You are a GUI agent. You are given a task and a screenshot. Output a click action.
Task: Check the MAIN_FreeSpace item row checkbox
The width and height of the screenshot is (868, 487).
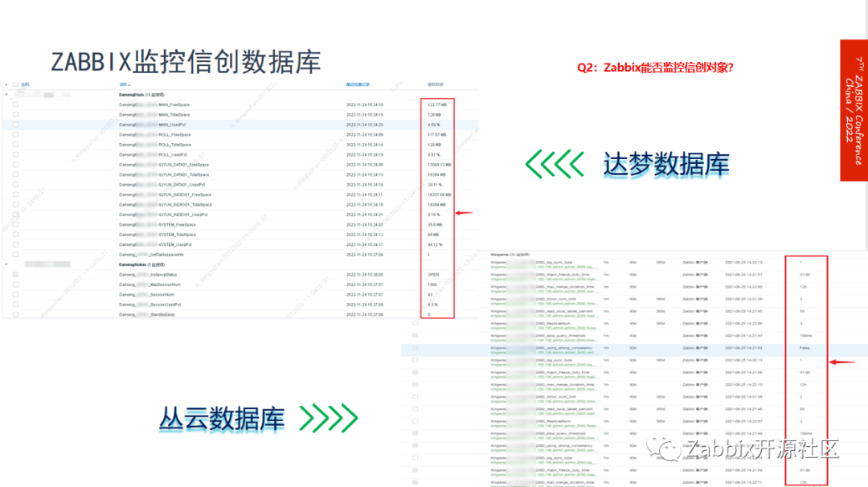tap(15, 104)
